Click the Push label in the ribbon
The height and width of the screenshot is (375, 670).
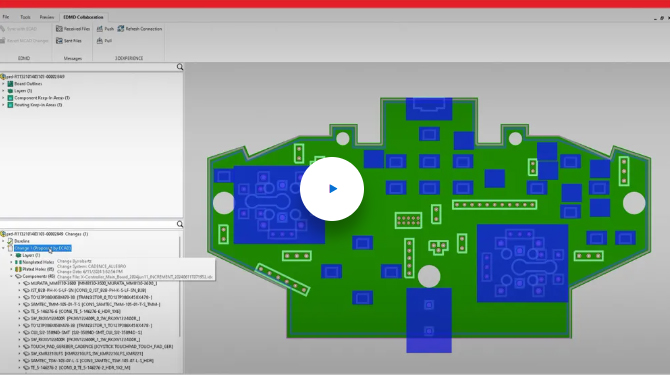click(109, 29)
